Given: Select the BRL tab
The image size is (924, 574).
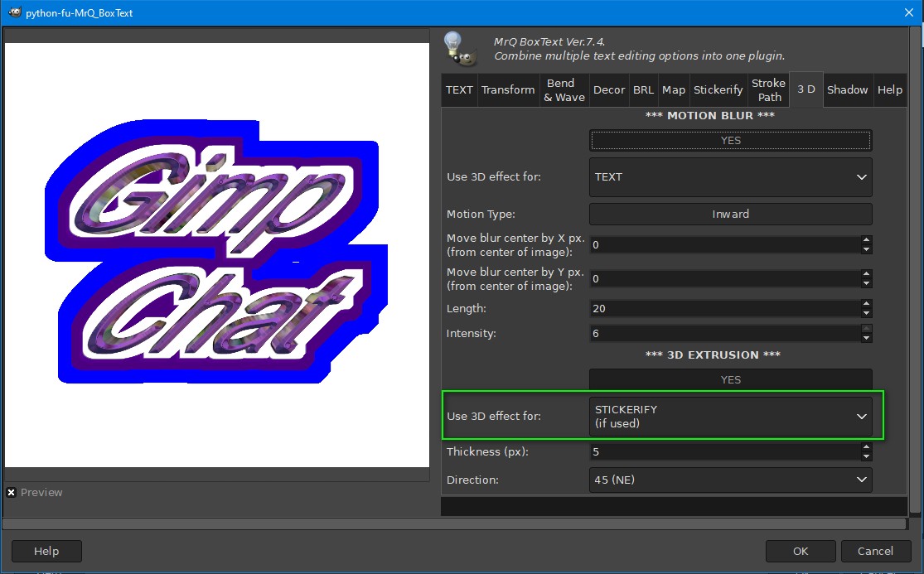Looking at the screenshot, I should click(643, 90).
